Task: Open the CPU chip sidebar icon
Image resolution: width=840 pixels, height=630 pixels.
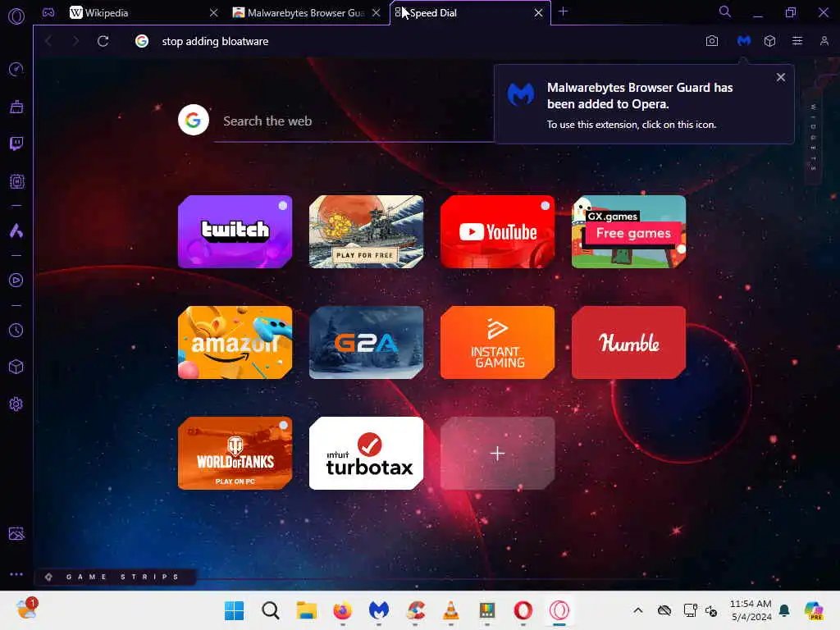Action: (16, 181)
